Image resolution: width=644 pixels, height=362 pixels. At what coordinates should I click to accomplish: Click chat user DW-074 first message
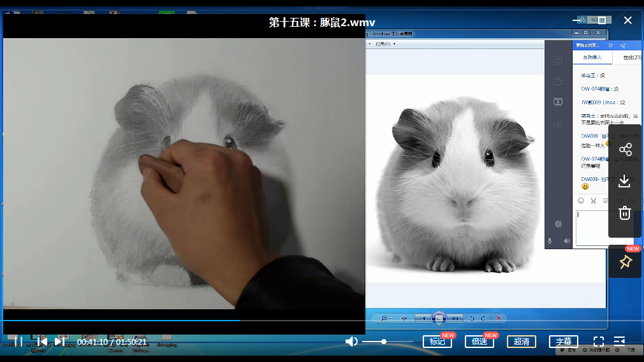point(599,89)
